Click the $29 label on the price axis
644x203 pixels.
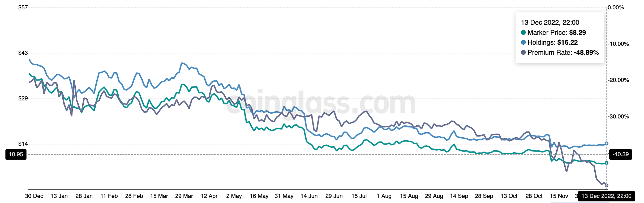[x=23, y=99]
